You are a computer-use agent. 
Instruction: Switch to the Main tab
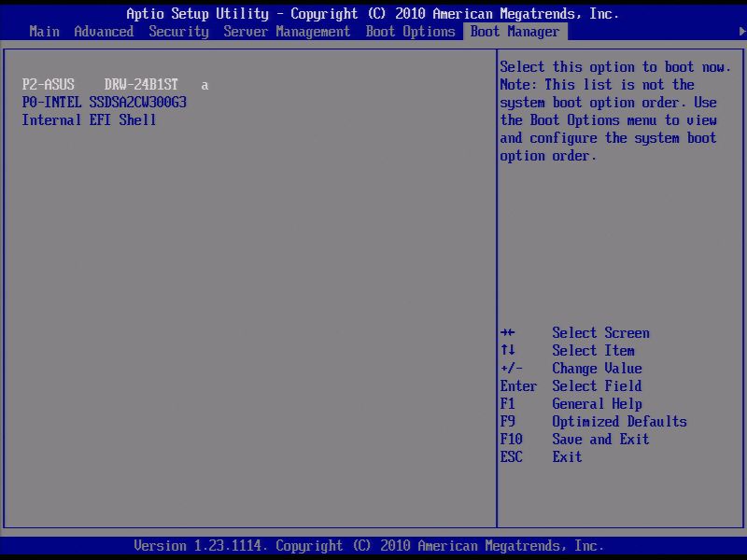(44, 31)
